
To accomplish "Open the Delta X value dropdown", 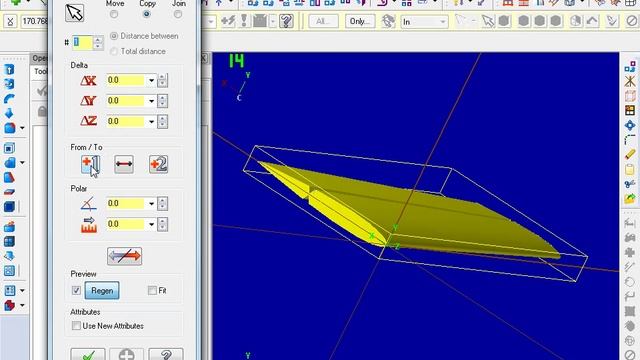I will tap(151, 80).
